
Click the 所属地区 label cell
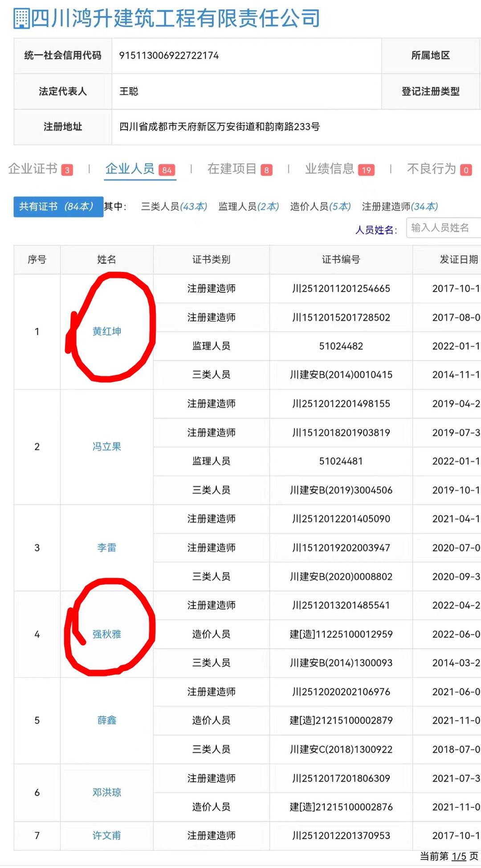(x=431, y=56)
